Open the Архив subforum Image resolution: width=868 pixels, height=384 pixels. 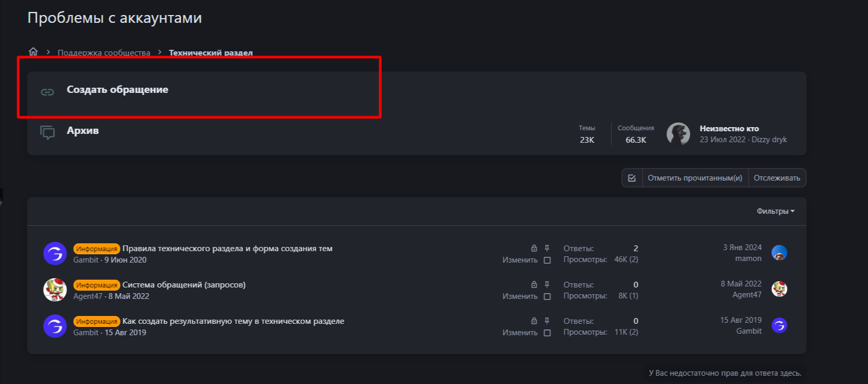(x=83, y=131)
